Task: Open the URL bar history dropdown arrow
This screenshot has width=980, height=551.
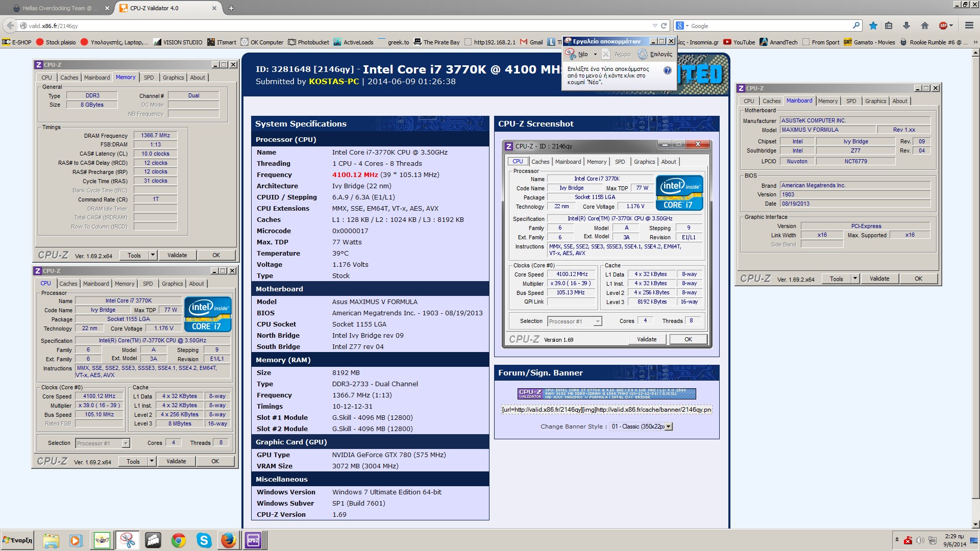Action: [654, 26]
